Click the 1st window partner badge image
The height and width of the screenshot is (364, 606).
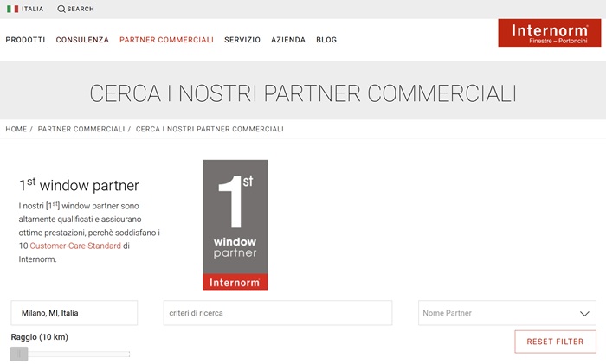pyautogui.click(x=235, y=225)
